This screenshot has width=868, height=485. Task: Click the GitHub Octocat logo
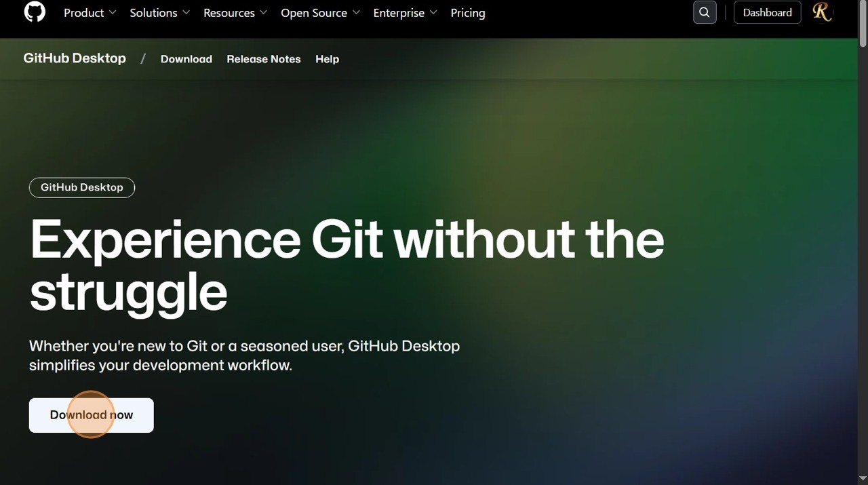(35, 12)
